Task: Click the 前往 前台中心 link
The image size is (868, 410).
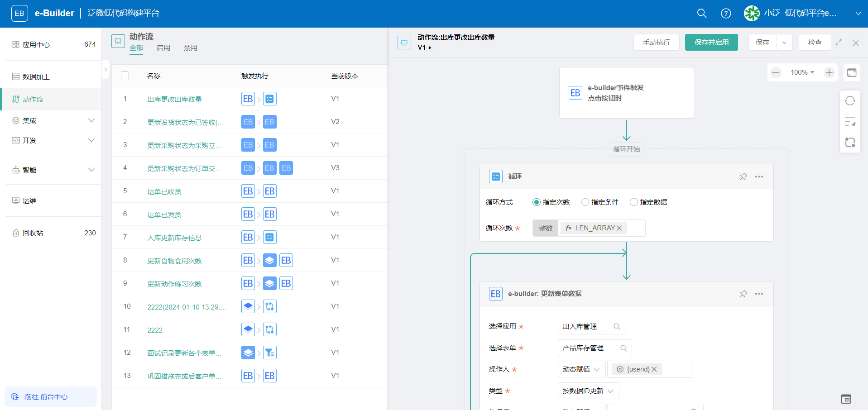Action: 51,397
